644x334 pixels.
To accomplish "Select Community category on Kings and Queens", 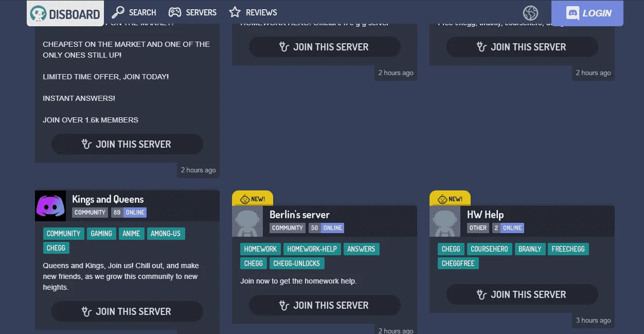I will coord(90,213).
